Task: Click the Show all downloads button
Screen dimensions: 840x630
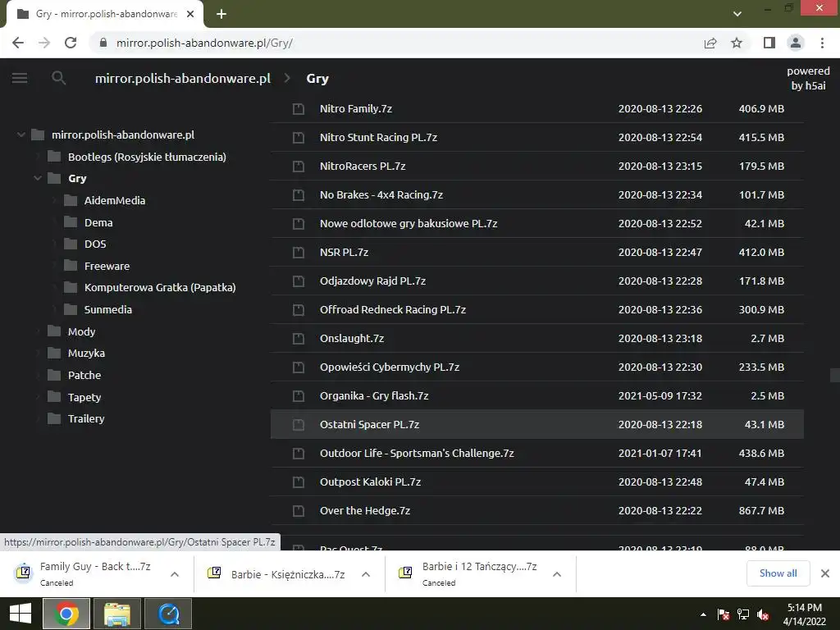Action: point(778,573)
